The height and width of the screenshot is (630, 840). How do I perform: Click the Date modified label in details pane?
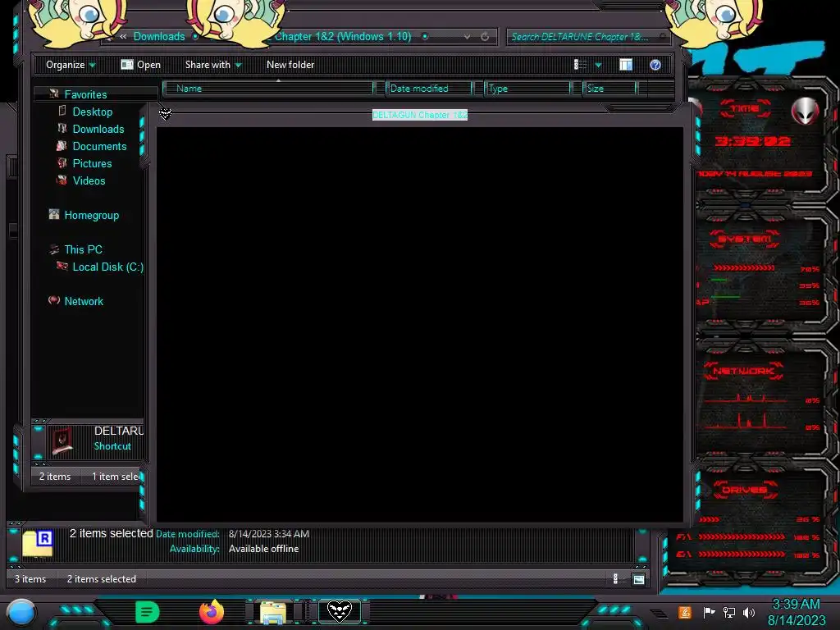[x=188, y=534]
